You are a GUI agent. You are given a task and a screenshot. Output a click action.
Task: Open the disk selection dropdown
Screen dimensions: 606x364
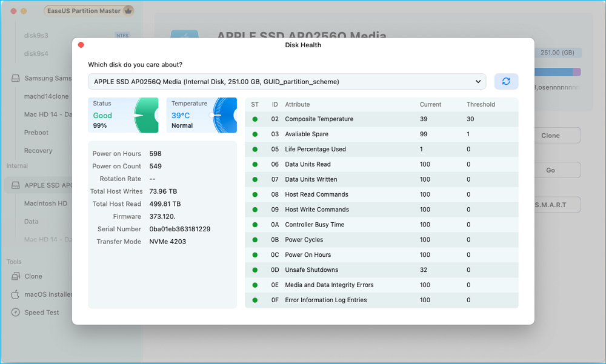(287, 82)
